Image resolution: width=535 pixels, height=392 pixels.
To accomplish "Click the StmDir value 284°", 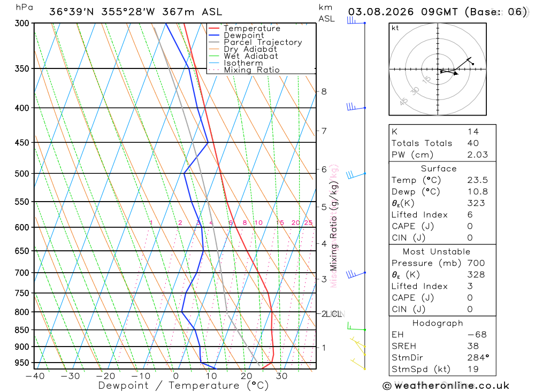I will (478, 358).
